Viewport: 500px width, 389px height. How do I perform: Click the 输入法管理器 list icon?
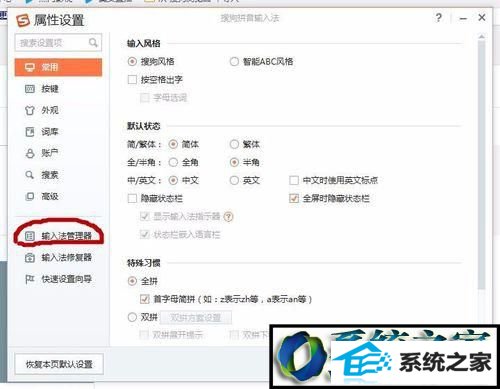pos(30,236)
